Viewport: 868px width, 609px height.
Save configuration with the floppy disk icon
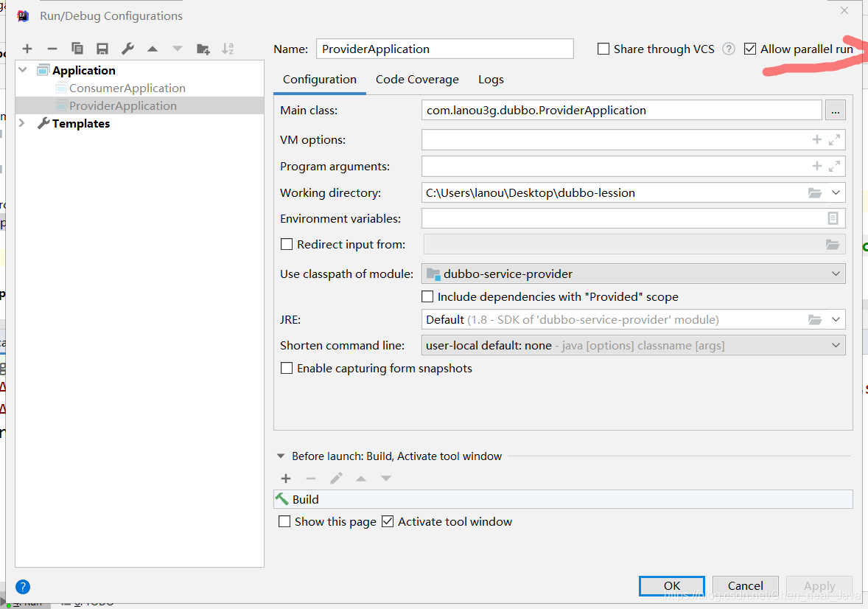coord(102,49)
